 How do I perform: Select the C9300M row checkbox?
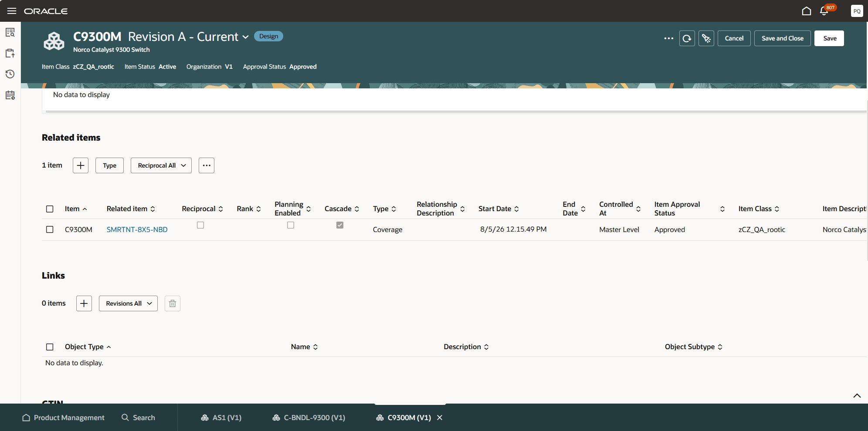click(50, 229)
